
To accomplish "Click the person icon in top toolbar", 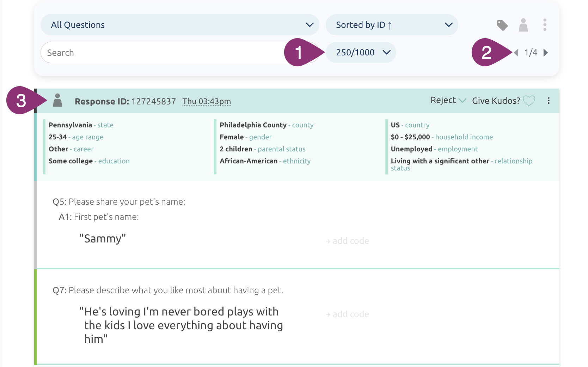I will coord(523,25).
